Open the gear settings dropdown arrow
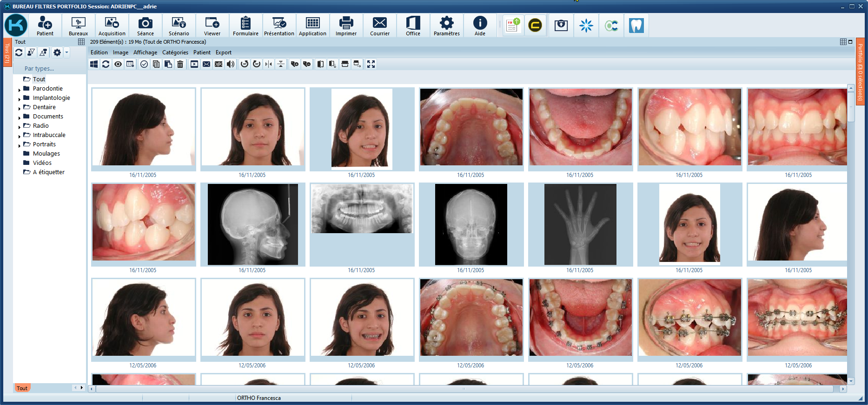 (67, 52)
